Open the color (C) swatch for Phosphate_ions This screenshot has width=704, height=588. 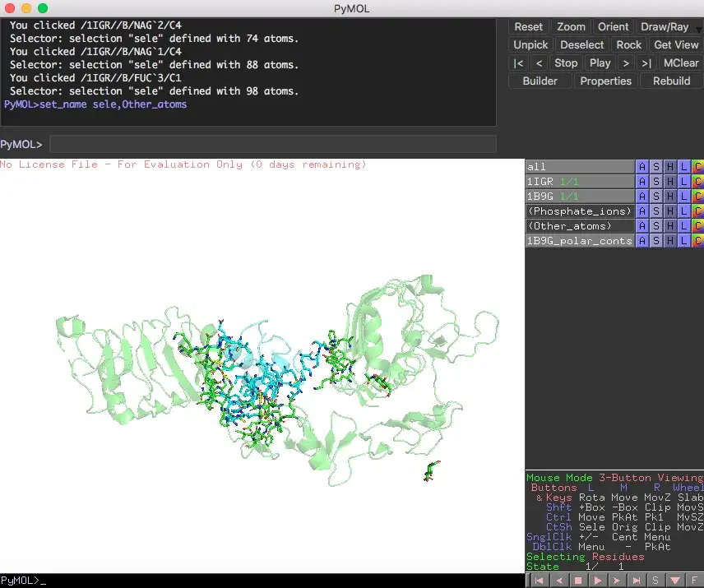pyautogui.click(x=697, y=211)
